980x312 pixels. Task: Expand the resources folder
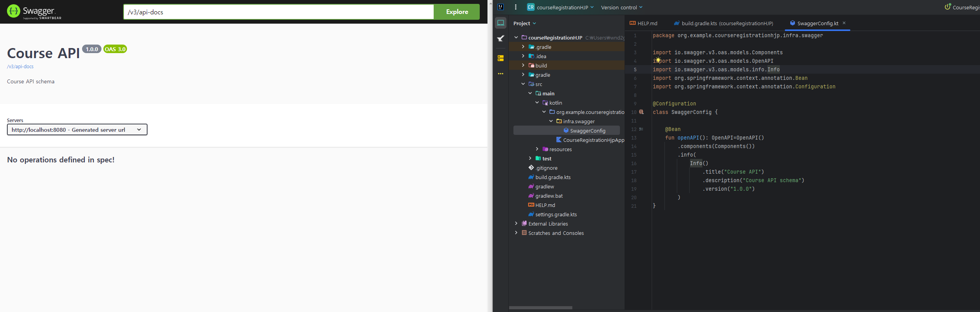point(537,149)
